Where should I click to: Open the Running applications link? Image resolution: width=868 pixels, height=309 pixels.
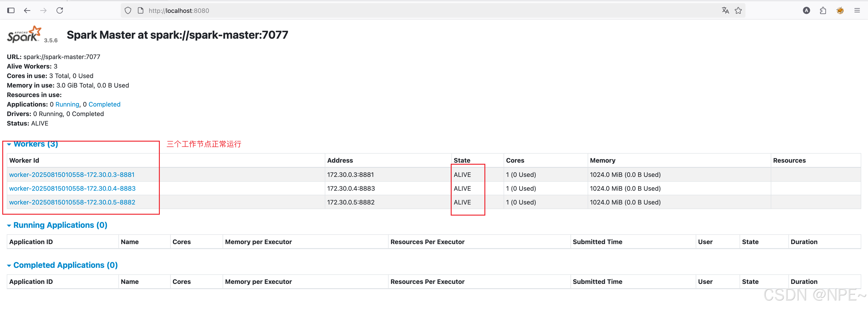pos(67,104)
